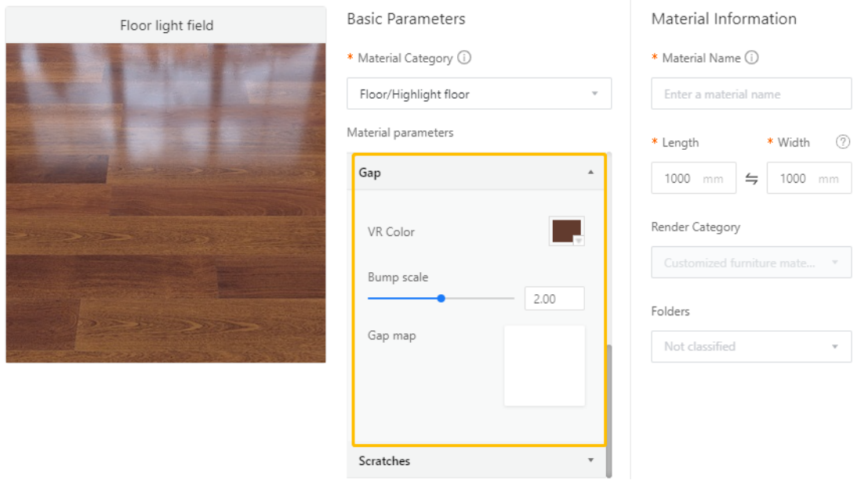Click the Material Name input field

(751, 94)
